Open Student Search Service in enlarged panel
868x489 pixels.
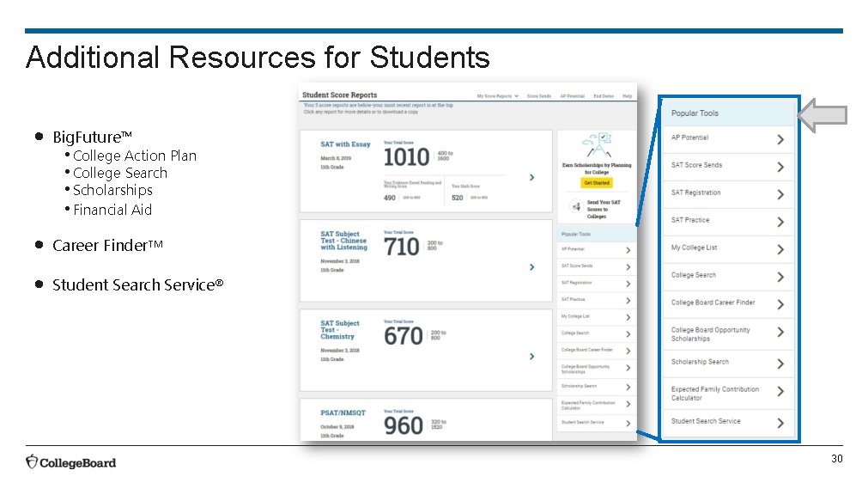tap(706, 421)
